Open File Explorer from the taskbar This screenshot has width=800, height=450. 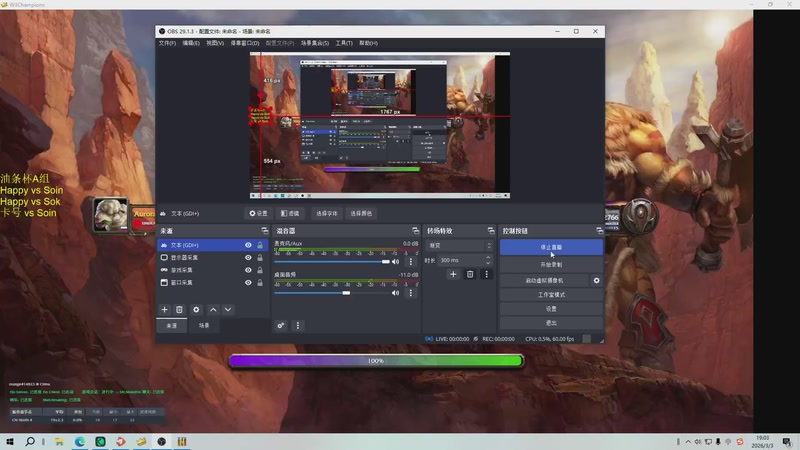coord(59,442)
